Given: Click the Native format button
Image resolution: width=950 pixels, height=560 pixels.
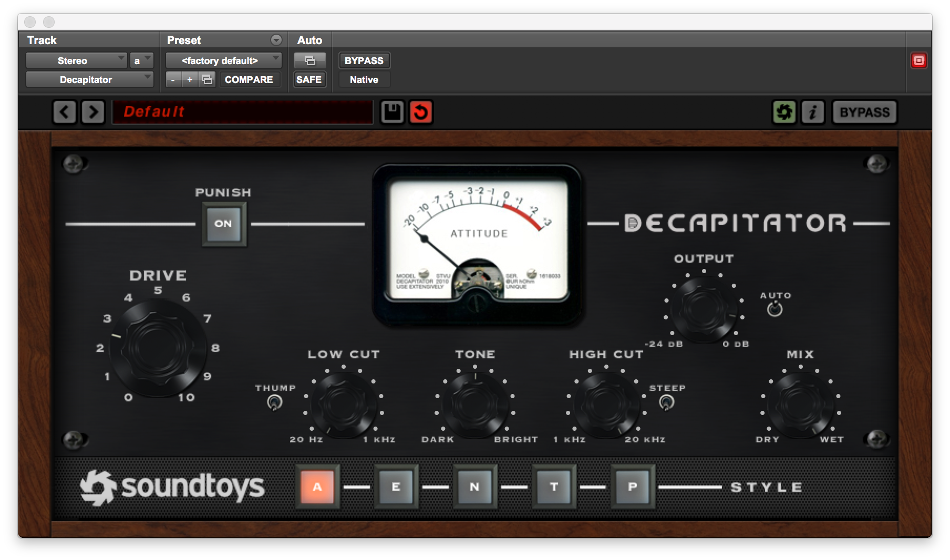Looking at the screenshot, I should [x=364, y=80].
